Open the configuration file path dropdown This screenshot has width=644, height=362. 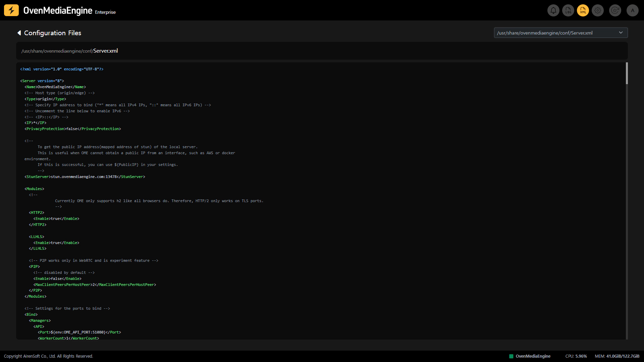coord(560,33)
